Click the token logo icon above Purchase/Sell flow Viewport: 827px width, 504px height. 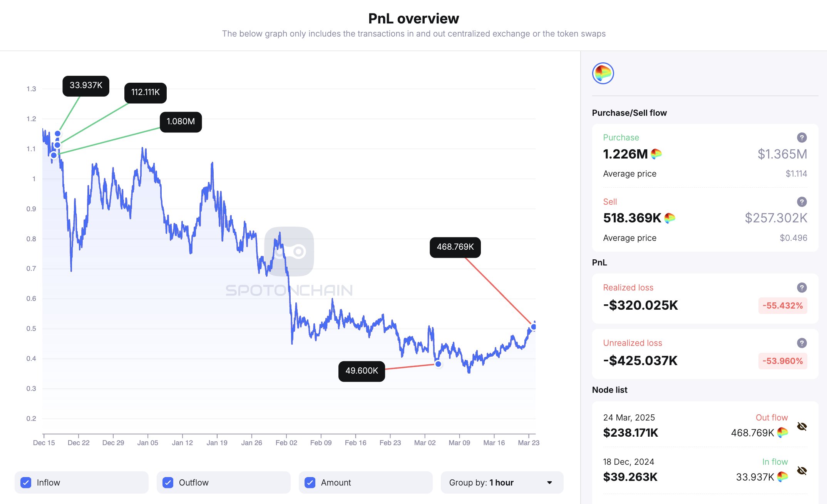click(603, 73)
